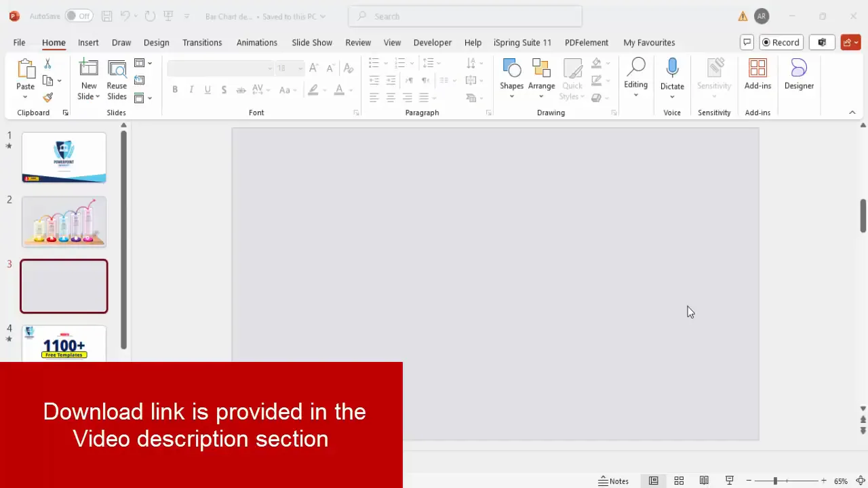Go to the Animations tab
868x488 pixels.
(x=257, y=42)
